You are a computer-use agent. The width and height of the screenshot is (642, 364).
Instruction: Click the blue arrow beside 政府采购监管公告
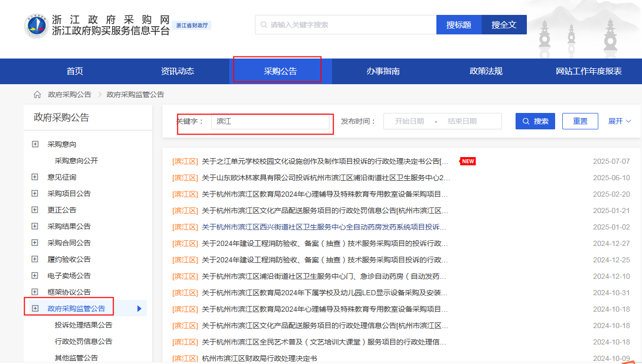(x=139, y=309)
